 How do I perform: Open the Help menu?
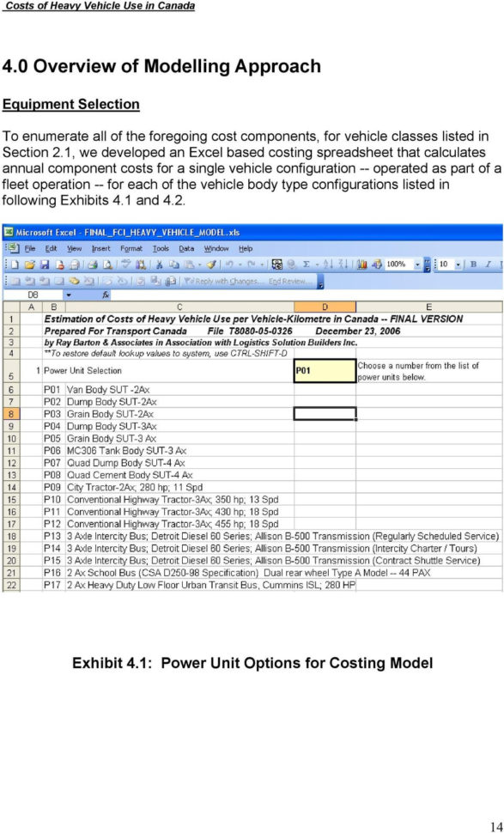pos(246,248)
